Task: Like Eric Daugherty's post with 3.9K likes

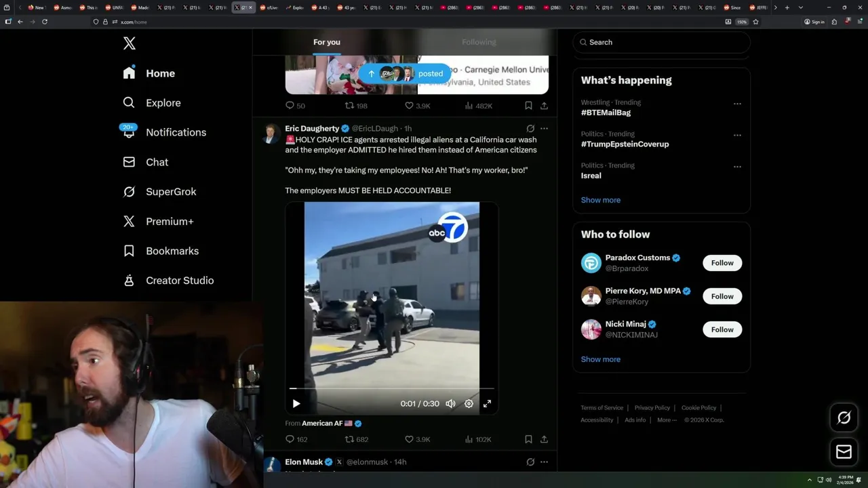Action: click(x=417, y=439)
